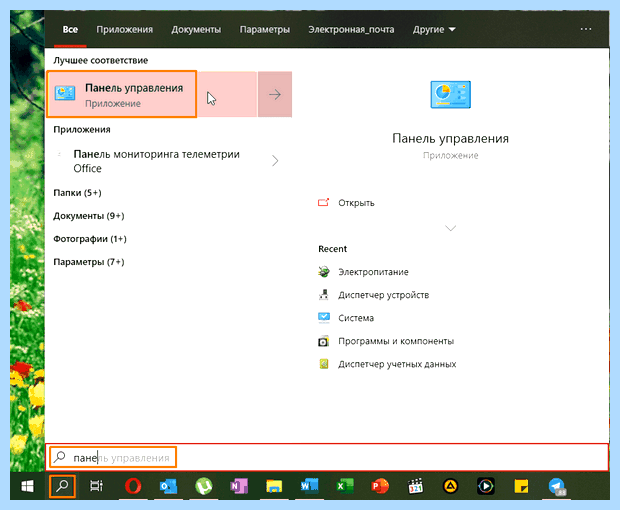
Task: Click the large Панель управления preview icon
Action: pos(450,94)
